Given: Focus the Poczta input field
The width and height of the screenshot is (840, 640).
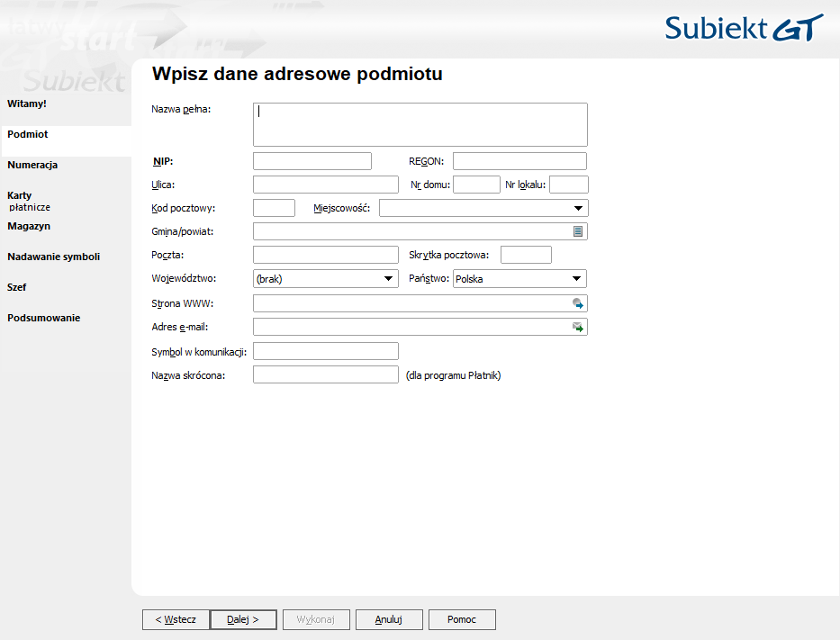Looking at the screenshot, I should [326, 255].
